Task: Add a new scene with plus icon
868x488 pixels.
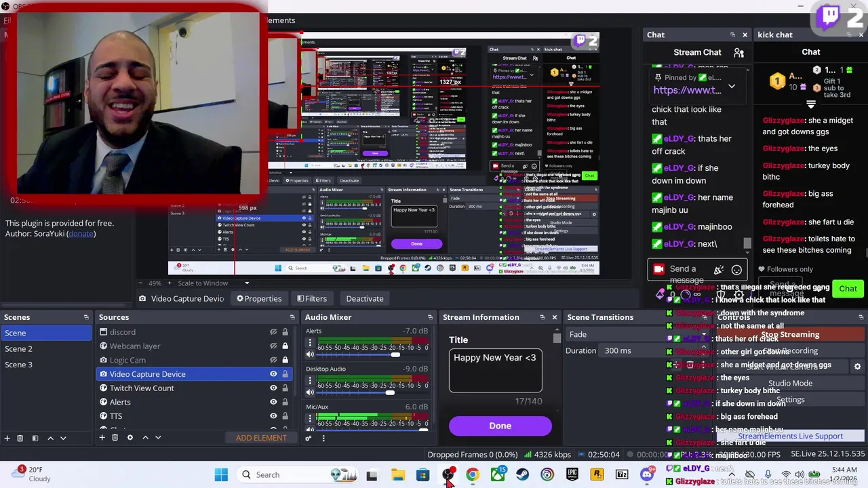Action: pyautogui.click(x=7, y=438)
